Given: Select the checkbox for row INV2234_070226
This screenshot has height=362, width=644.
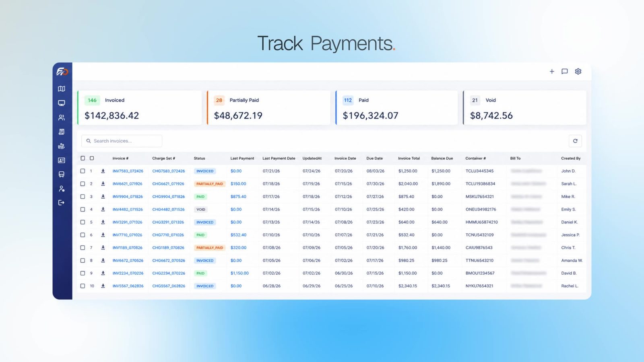Looking at the screenshot, I should tap(83, 273).
